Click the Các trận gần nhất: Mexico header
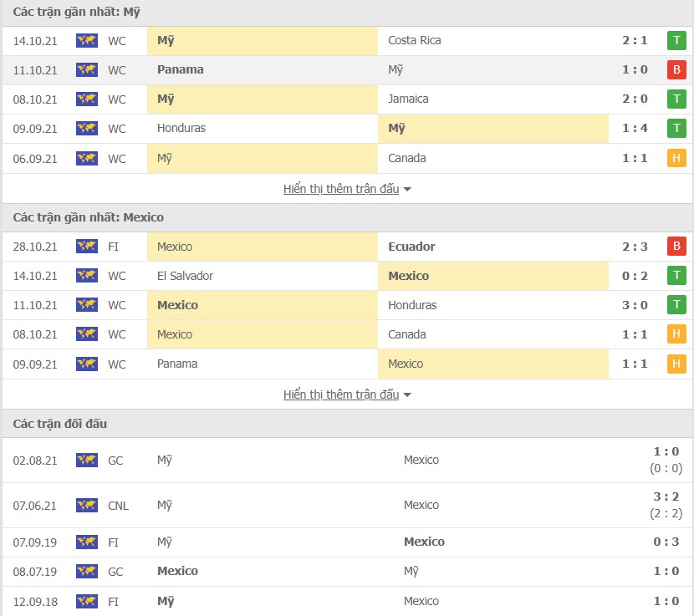 88,217
